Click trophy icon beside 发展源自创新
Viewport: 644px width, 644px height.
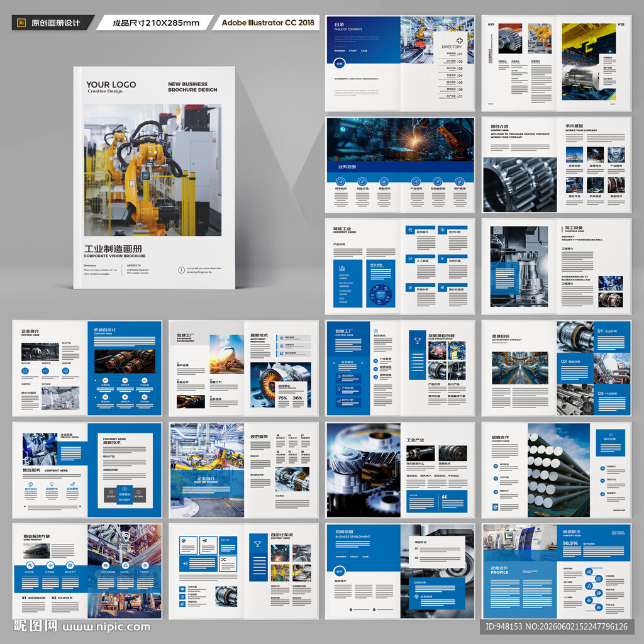(418, 340)
